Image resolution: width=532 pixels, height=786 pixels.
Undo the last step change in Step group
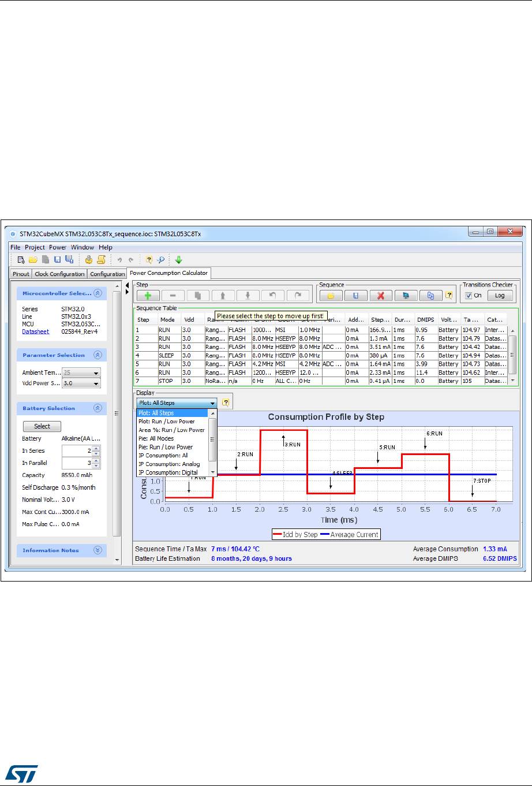click(x=273, y=295)
